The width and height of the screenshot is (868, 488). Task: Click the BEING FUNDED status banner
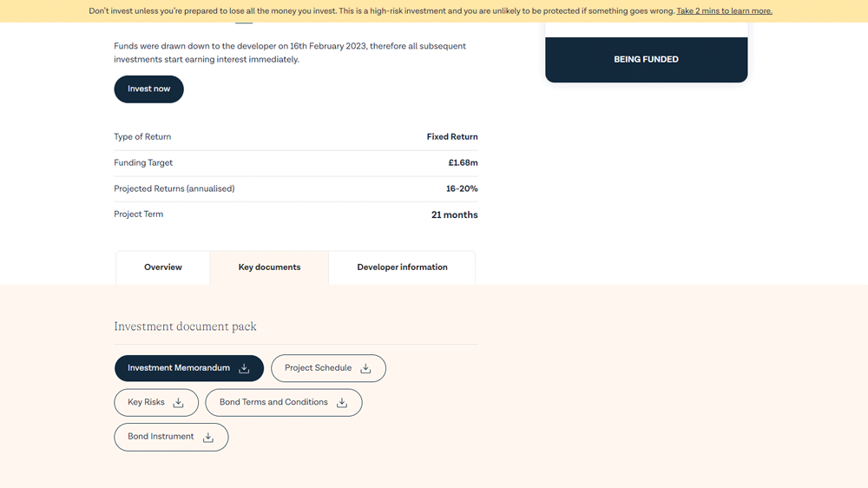click(646, 60)
